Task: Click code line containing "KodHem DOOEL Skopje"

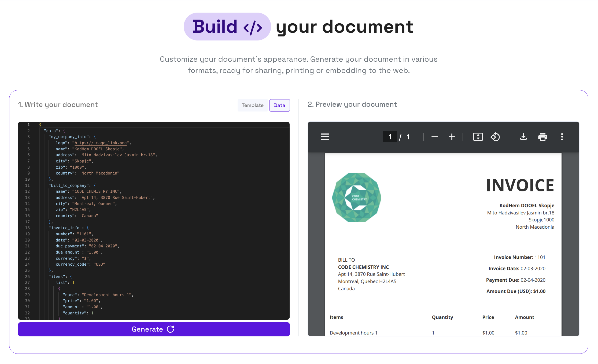Action: pyautogui.click(x=88, y=149)
